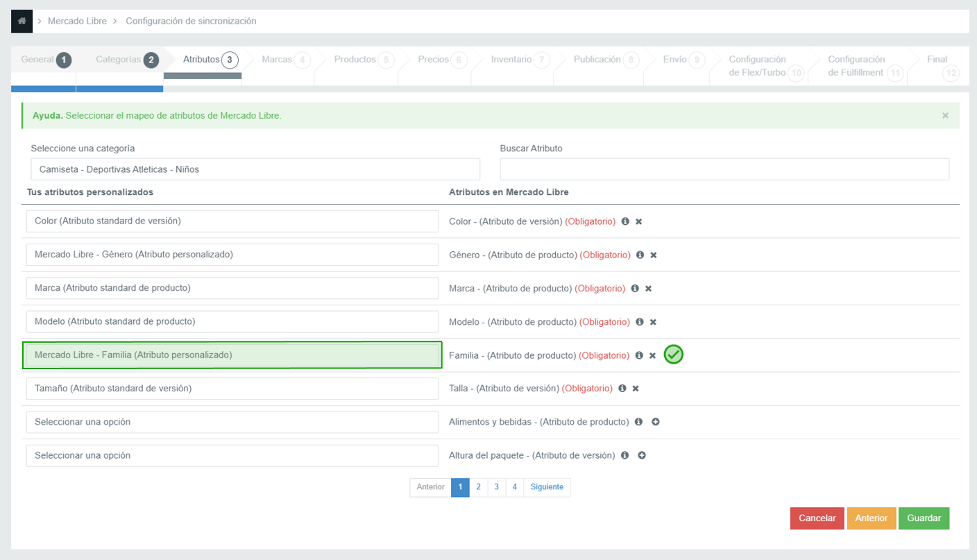Jump to the Precios step 6 tab
The height and width of the screenshot is (560, 977).
(x=441, y=60)
